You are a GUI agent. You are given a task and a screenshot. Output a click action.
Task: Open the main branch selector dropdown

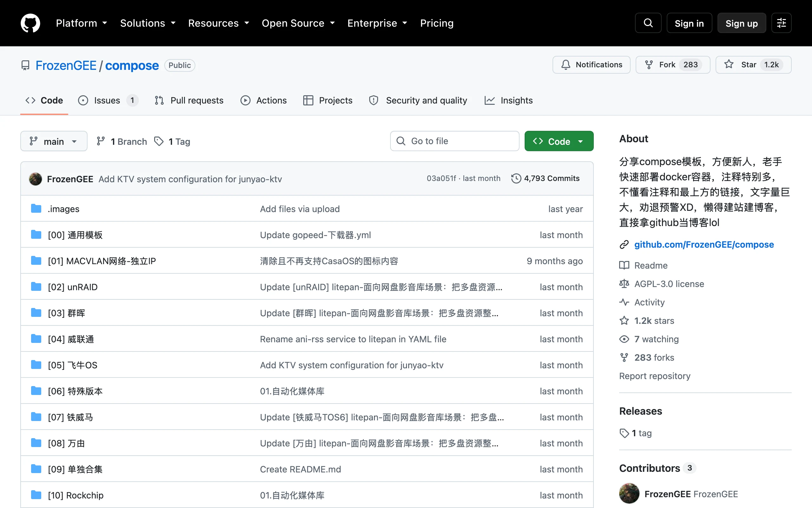(54, 141)
